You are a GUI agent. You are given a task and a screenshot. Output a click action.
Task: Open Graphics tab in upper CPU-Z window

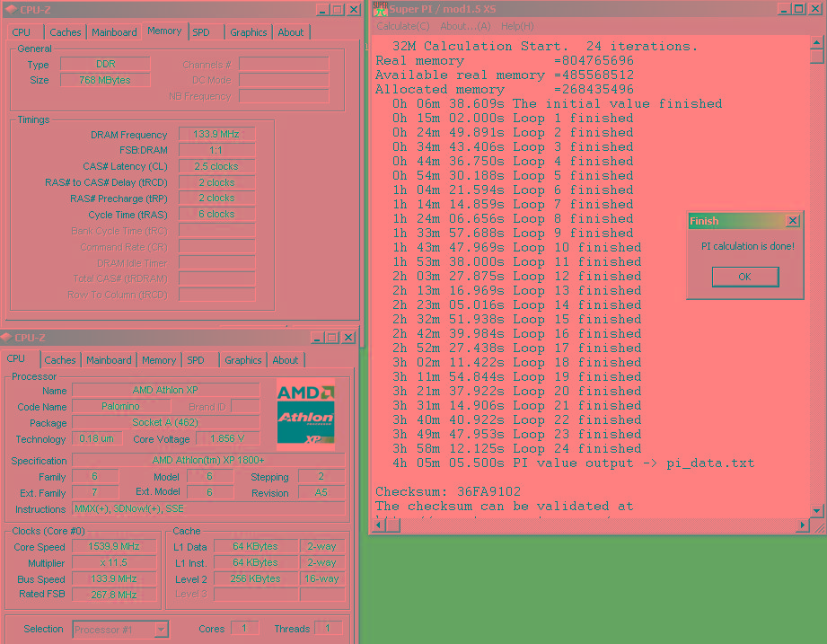click(x=249, y=32)
